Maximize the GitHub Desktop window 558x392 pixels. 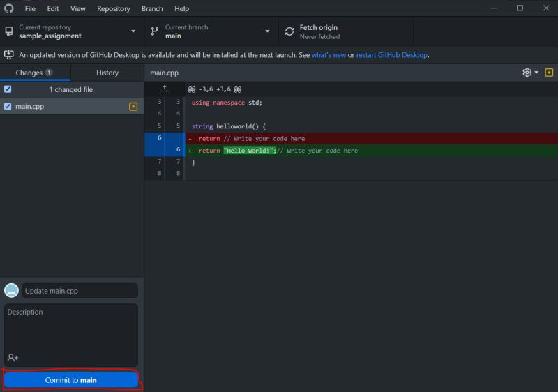[520, 8]
